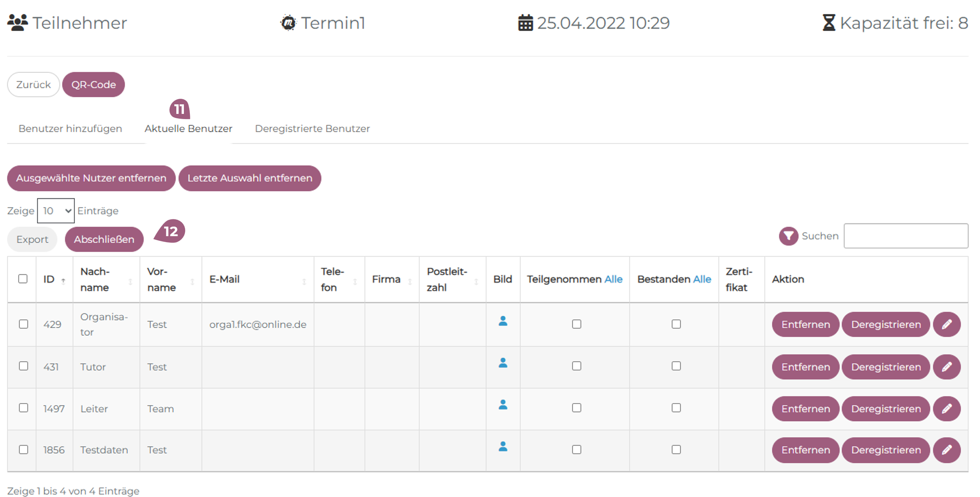Click pencil edit icon for ID 1856
Image resolution: width=980 pixels, height=497 pixels.
pyautogui.click(x=946, y=450)
